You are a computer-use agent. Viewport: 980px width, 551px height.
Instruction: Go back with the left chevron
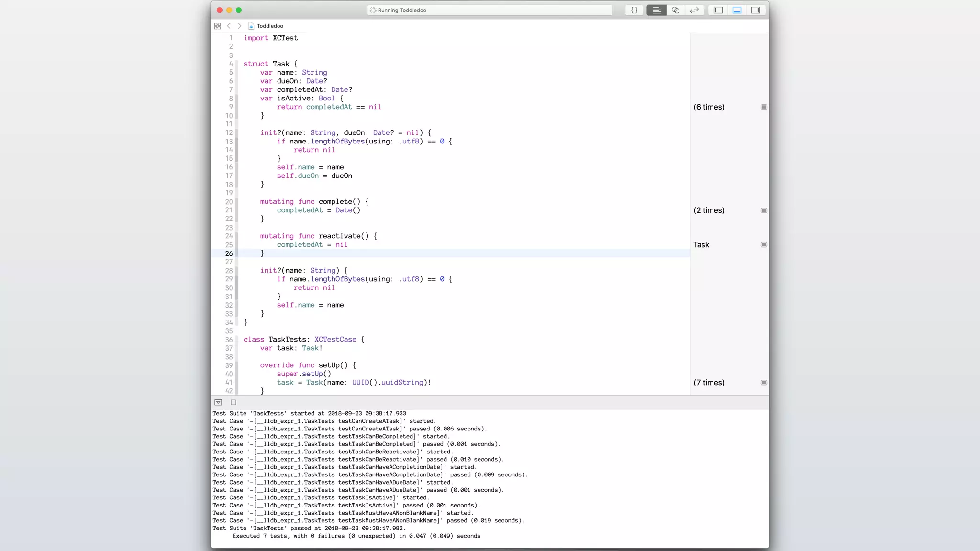click(x=229, y=26)
